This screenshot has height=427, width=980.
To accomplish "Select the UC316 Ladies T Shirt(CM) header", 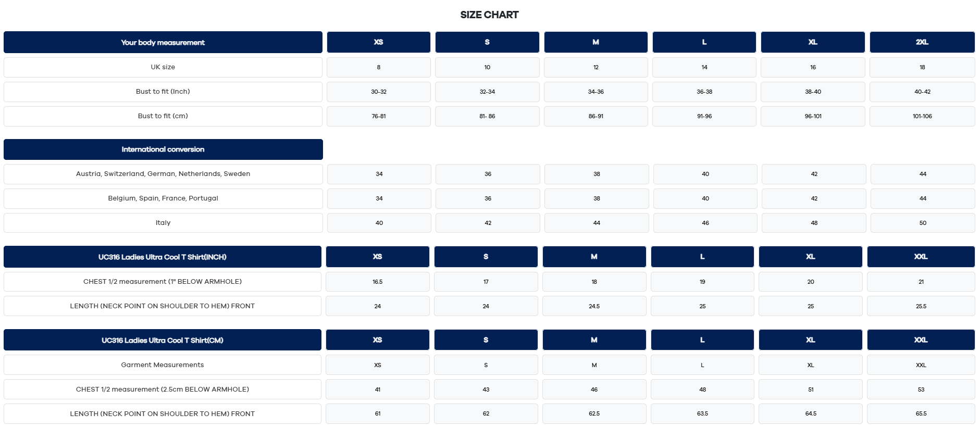I will (162, 340).
